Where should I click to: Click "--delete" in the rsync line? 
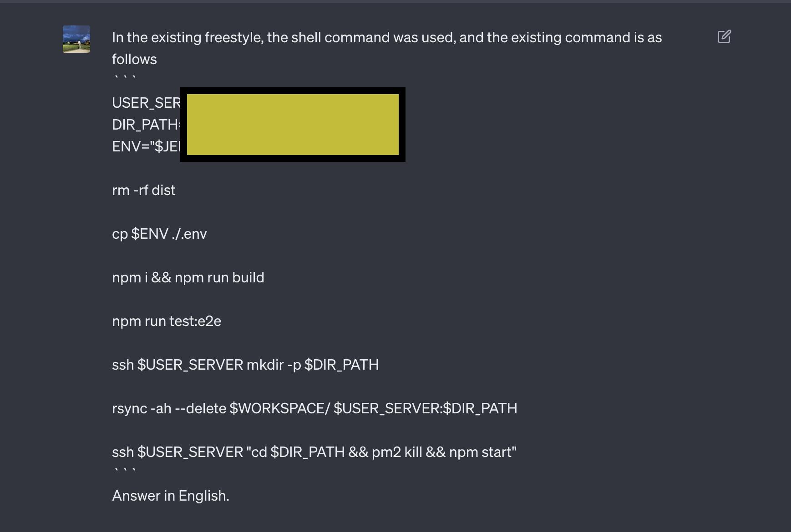[200, 408]
